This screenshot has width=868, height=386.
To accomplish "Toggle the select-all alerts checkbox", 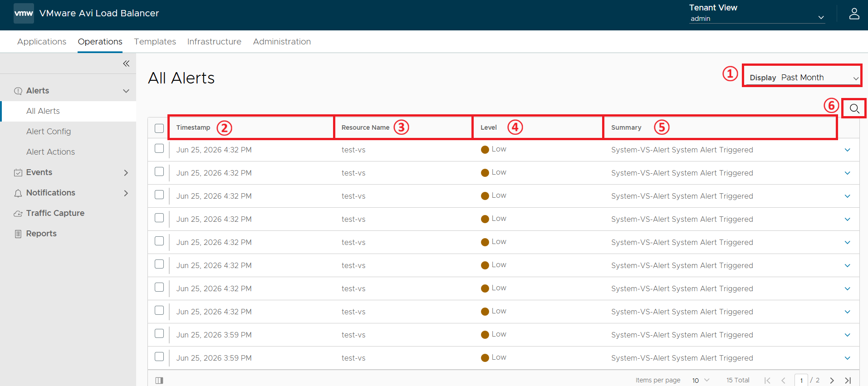I will click(x=159, y=128).
